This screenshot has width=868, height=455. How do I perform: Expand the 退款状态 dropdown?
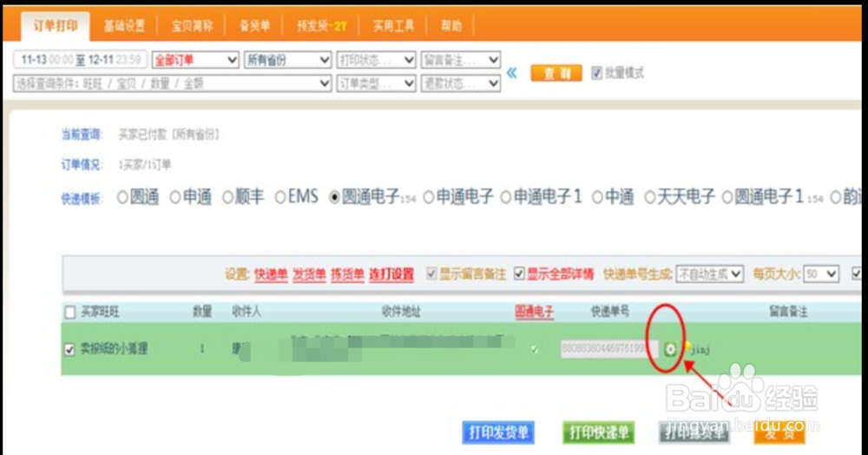point(461,83)
